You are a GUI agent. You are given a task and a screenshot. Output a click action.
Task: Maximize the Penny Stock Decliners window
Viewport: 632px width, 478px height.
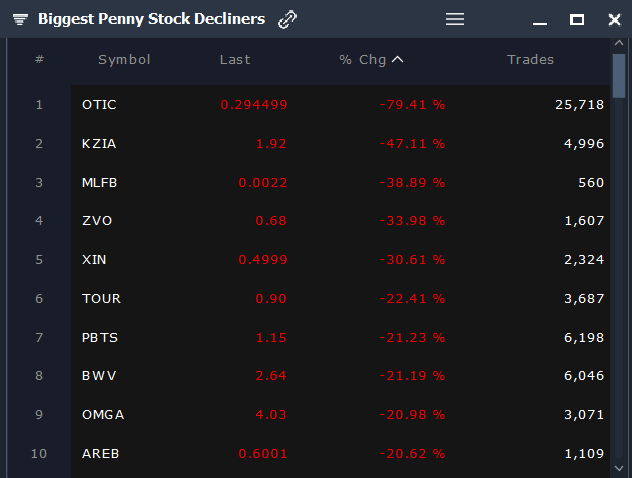(577, 19)
